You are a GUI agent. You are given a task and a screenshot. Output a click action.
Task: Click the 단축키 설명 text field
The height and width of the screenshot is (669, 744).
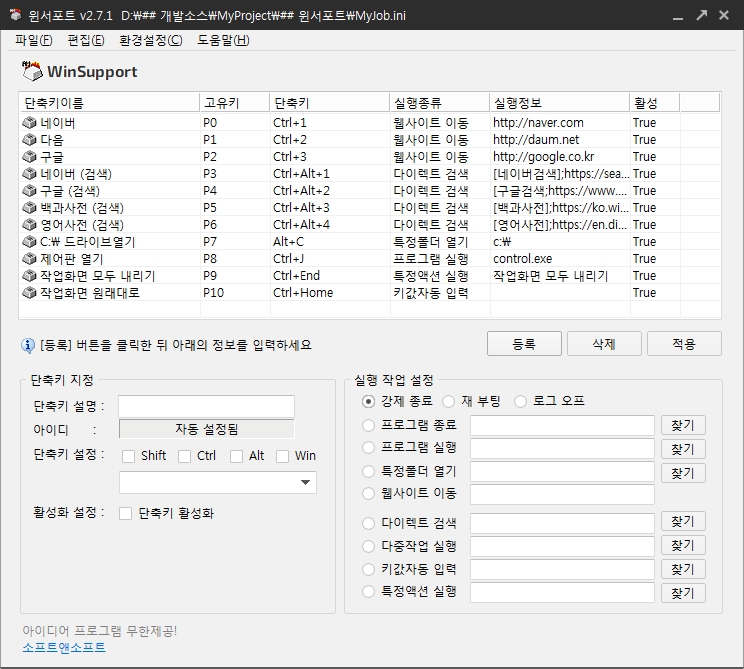click(206, 407)
